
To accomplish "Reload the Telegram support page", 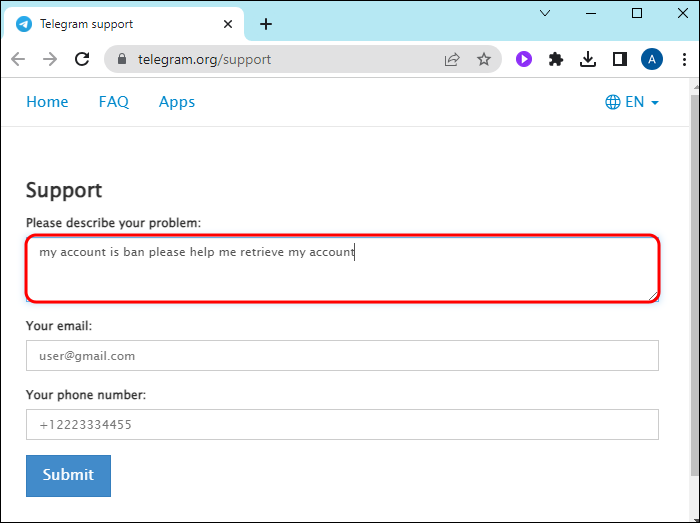I will tap(82, 59).
